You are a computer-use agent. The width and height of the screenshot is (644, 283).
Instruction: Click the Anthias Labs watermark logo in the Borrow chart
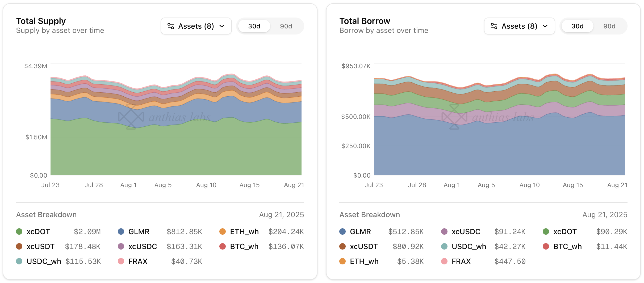point(454,117)
